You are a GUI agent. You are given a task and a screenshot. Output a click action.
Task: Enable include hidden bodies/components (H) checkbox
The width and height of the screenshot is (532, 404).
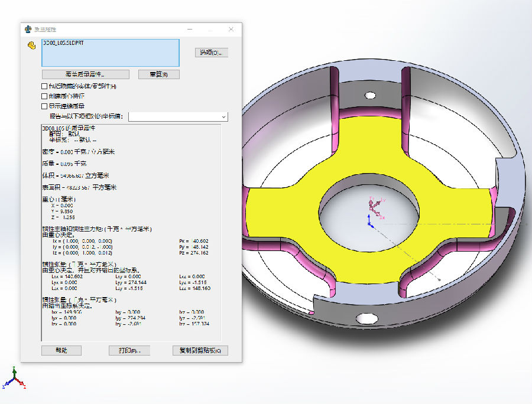[x=44, y=86]
